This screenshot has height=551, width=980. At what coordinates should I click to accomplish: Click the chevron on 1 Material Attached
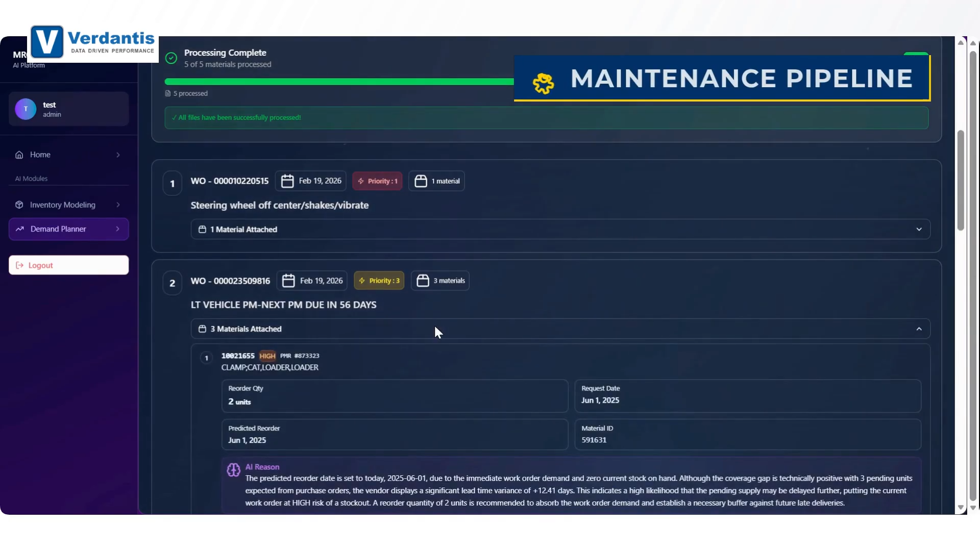[919, 230]
